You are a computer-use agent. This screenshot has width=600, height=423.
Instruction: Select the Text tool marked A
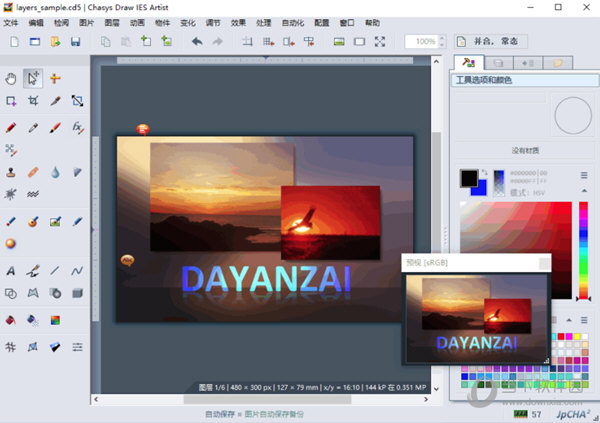click(x=11, y=271)
